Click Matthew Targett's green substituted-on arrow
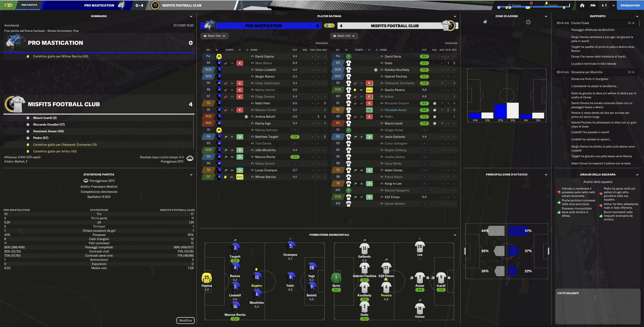Screen dimensions: 644x327 pyautogui.click(x=240, y=137)
